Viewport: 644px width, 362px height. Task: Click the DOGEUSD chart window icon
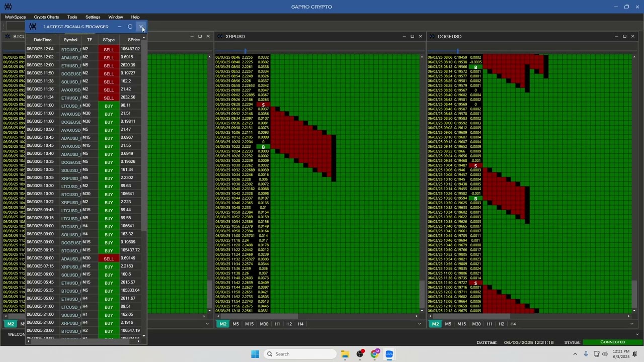(x=433, y=36)
